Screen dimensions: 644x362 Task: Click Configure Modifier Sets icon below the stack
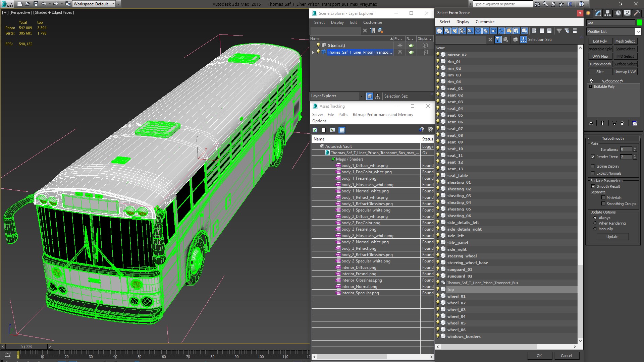point(634,123)
